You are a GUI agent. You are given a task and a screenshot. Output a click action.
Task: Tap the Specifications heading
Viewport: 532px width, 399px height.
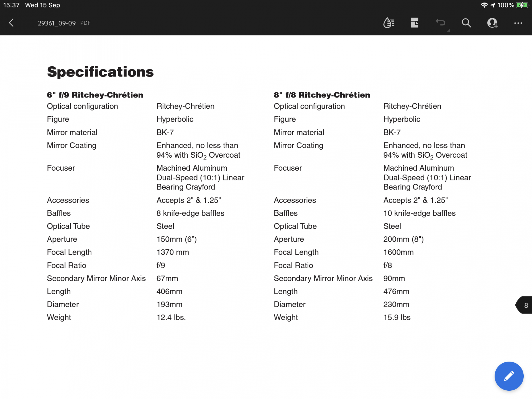(x=100, y=72)
